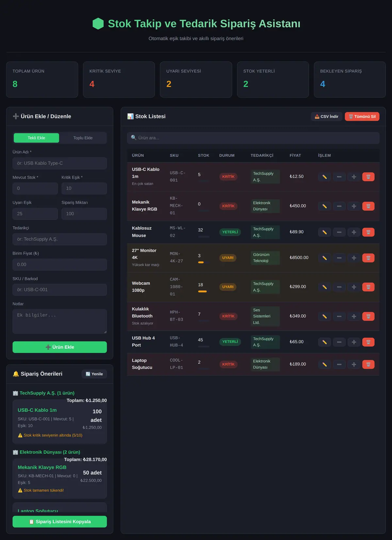Delete the Mekanik Klavye RGB row
Screen dimensions: 392x540
coord(368,206)
